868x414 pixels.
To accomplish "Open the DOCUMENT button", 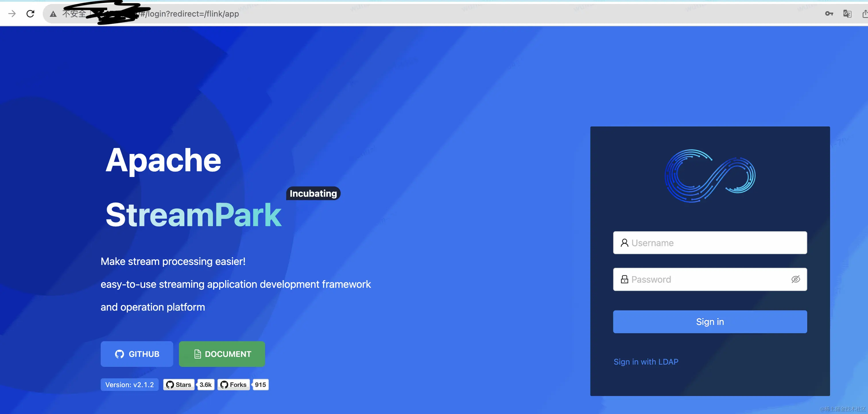I will tap(222, 354).
